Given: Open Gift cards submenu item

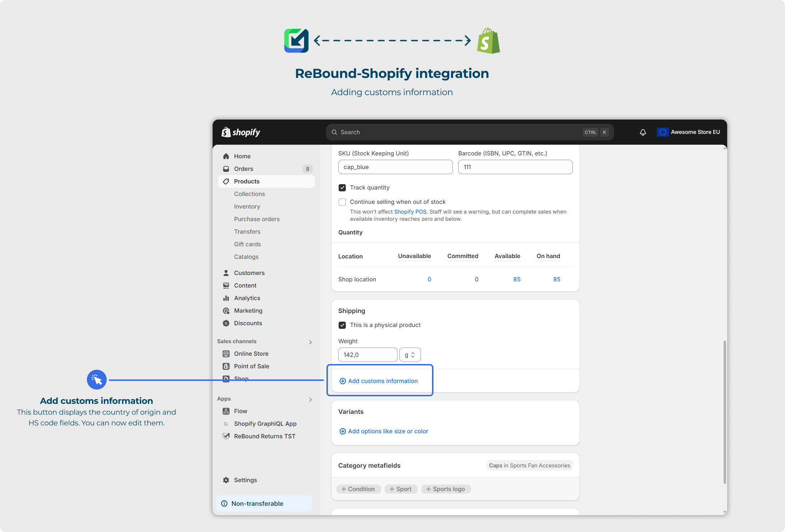Looking at the screenshot, I should 247,244.
